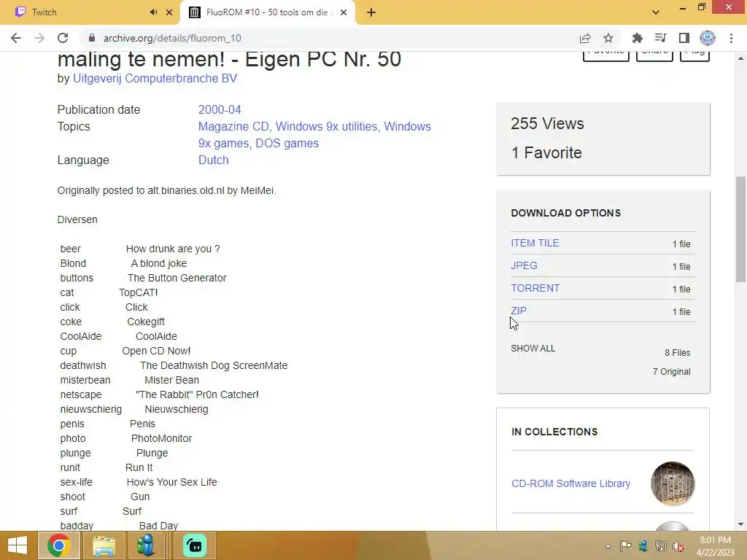Click the 'DOWNLOAD OPTIONS' heading
Image resolution: width=747 pixels, height=560 pixels.
(565, 213)
